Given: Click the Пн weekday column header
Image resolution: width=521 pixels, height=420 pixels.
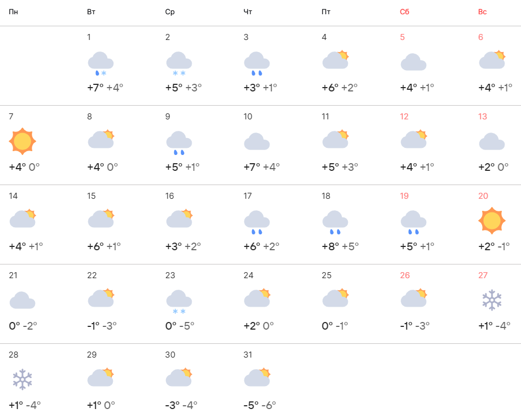Looking at the screenshot, I should (x=13, y=12).
